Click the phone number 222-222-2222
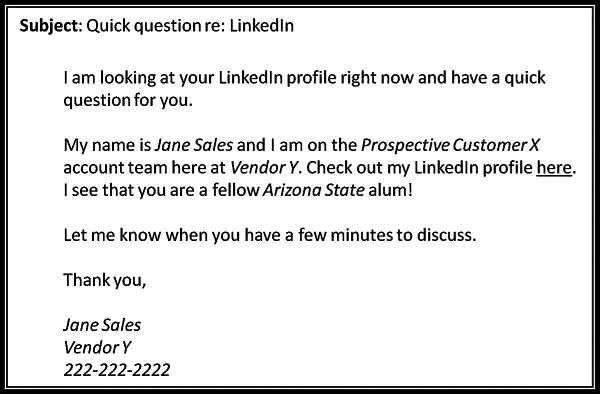The image size is (600, 394). [117, 370]
